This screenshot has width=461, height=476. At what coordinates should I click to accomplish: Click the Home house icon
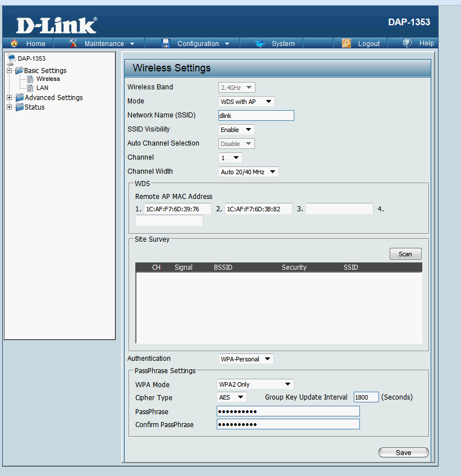click(x=14, y=43)
